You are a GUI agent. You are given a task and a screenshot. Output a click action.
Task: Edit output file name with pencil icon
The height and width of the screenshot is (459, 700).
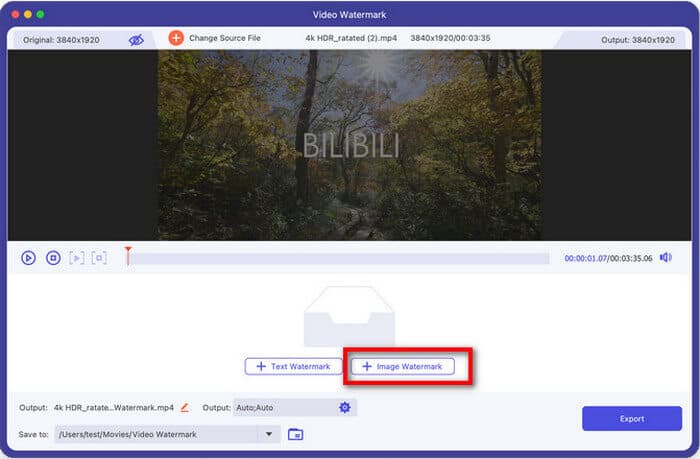pyautogui.click(x=185, y=407)
